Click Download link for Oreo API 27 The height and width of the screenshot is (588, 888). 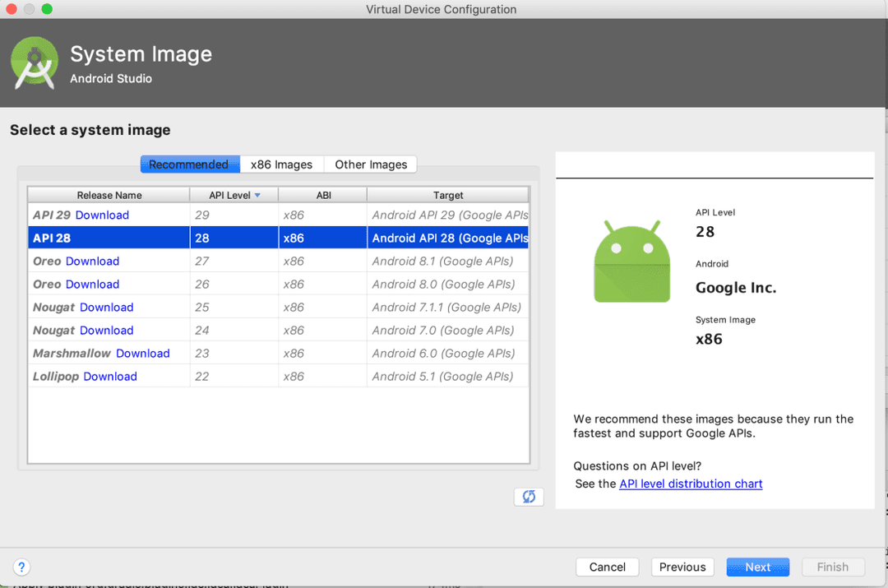tap(92, 262)
